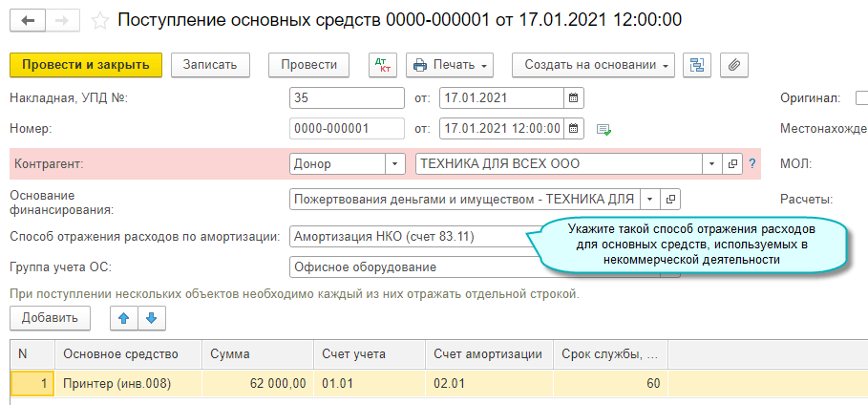Click the Сумма column header
The height and width of the screenshot is (405, 868).
(258, 354)
